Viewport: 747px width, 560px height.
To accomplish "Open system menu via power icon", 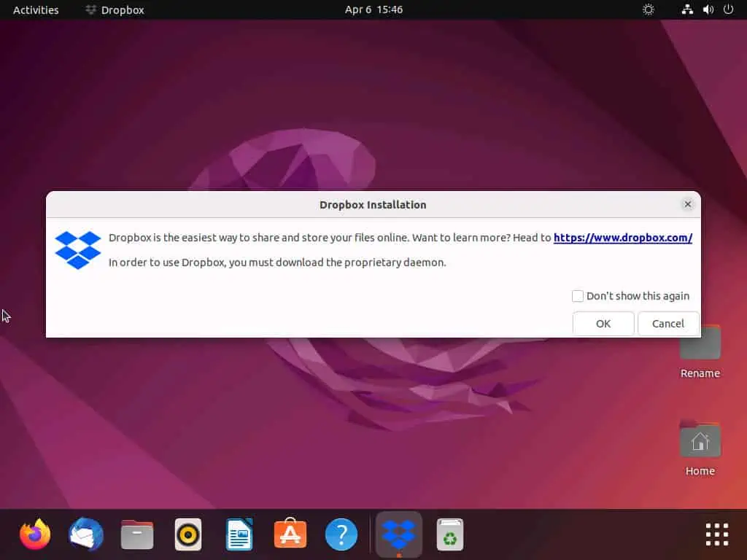I will click(x=727, y=10).
